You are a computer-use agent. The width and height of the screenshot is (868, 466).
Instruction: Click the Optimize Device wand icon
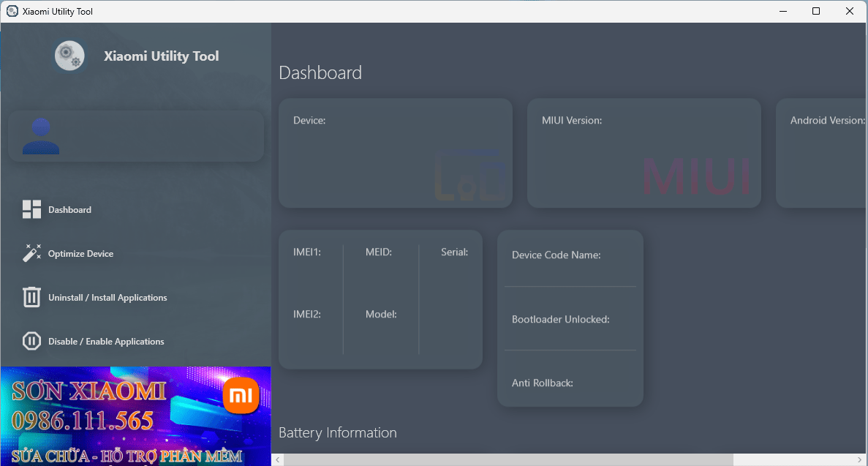click(x=32, y=253)
